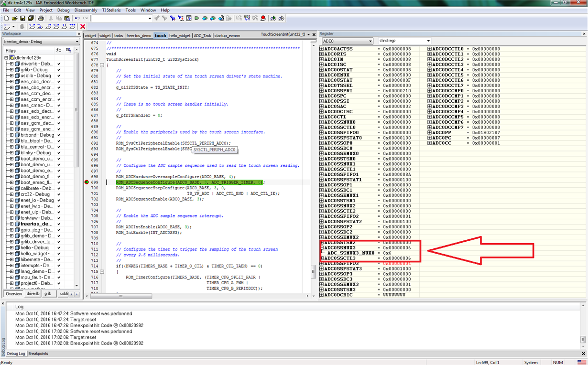Toggle the build checkmark for aes_cmac project
The width and height of the screenshot is (588, 365).
[x=59, y=105]
